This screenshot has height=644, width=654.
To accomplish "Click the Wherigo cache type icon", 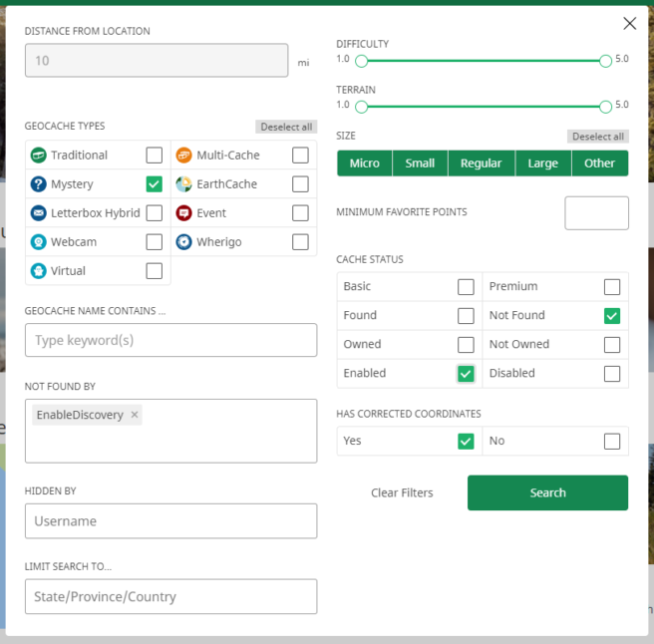I will pos(183,242).
